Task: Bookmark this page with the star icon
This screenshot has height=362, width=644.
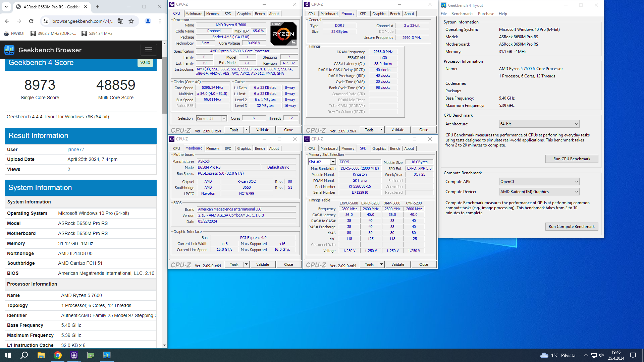Action: coord(131,21)
